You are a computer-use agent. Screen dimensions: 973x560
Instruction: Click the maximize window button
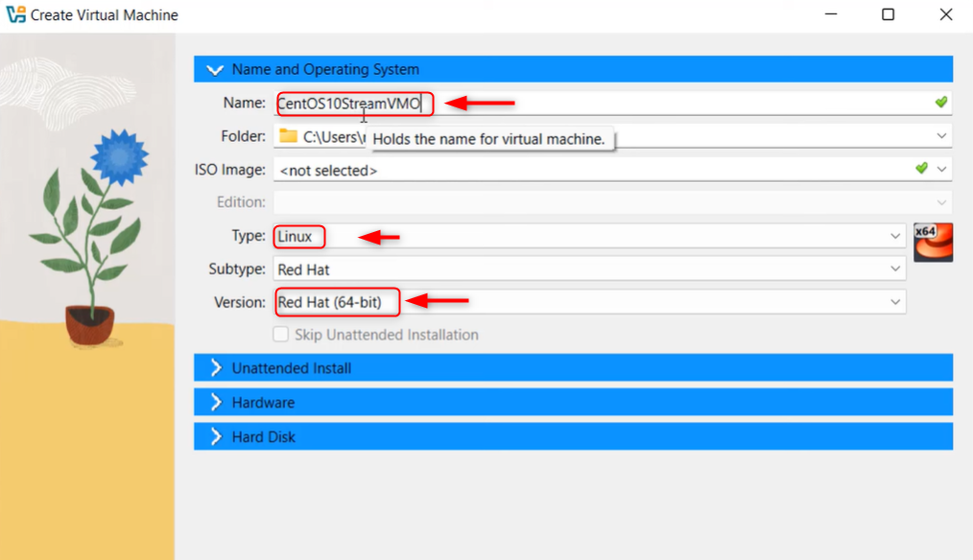coord(888,14)
